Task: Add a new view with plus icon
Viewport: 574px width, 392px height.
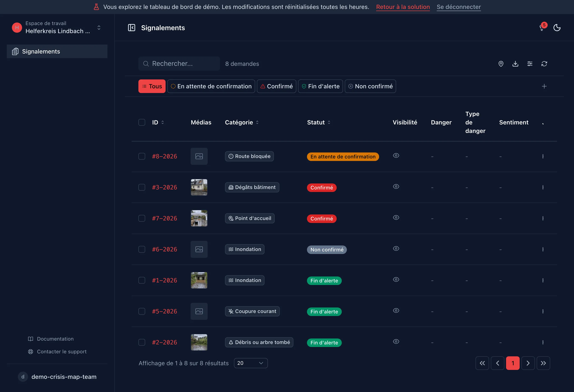Action: (544, 86)
